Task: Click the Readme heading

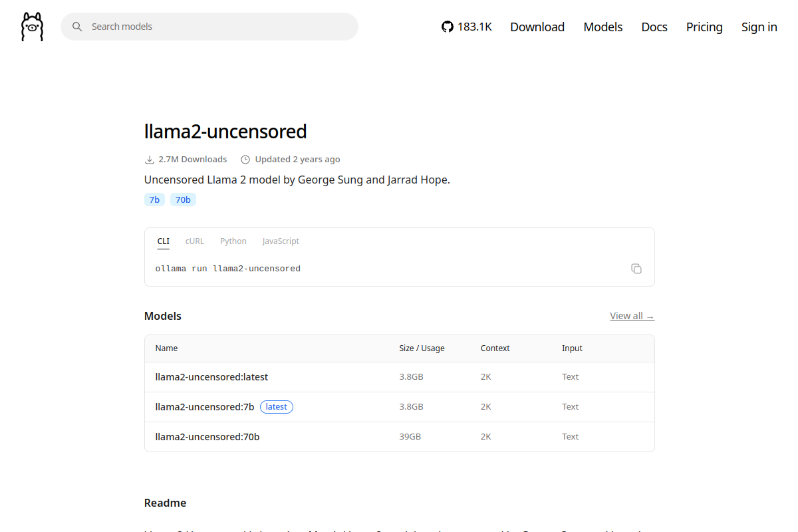Action: [165, 503]
